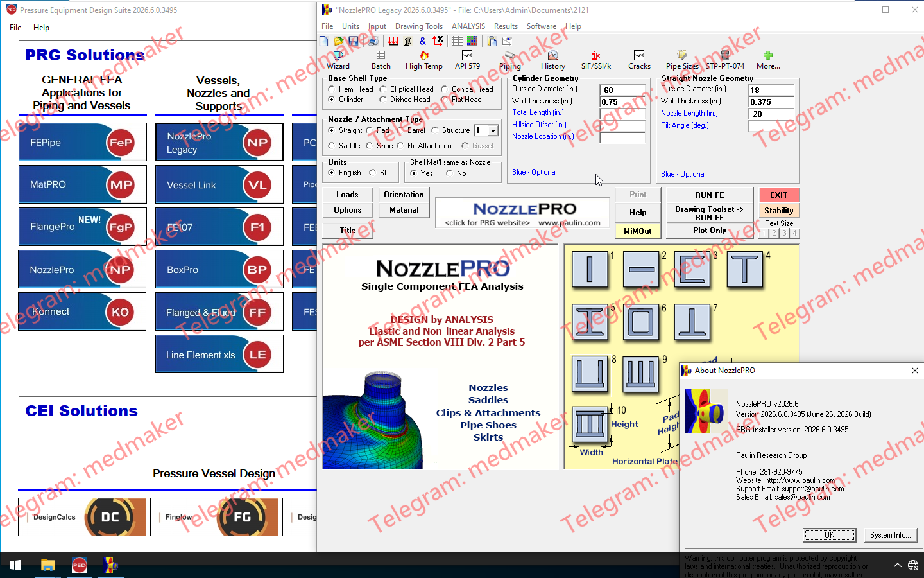The height and width of the screenshot is (578, 924).
Task: Click the Cylinder Outside Diameter field
Action: pos(622,91)
